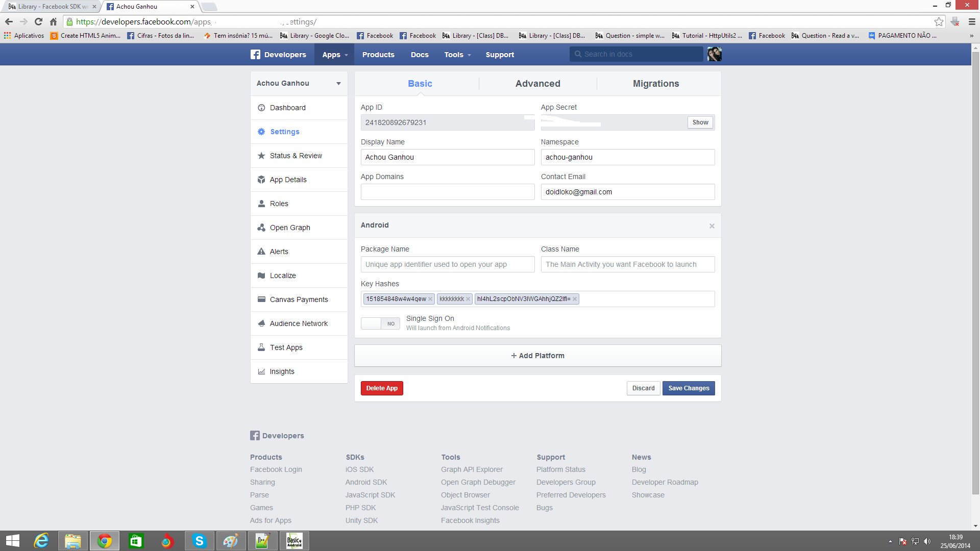
Task: Click the Test Apps flask icon
Action: pos(261,347)
